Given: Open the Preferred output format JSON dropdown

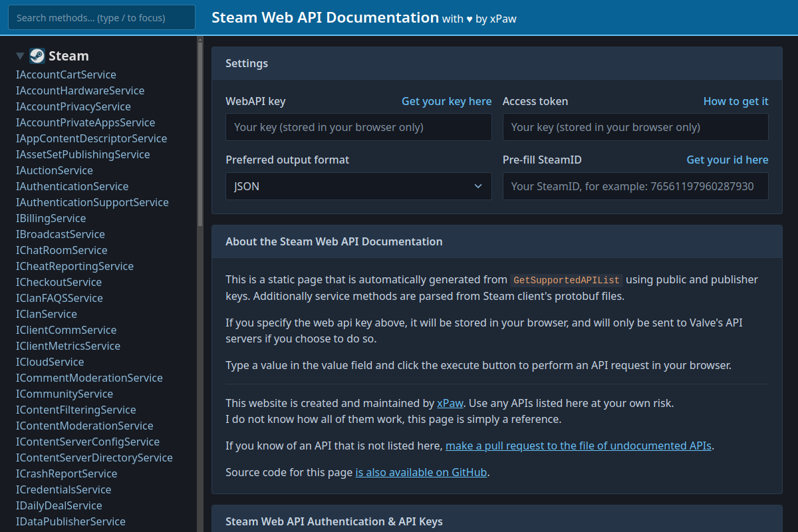Looking at the screenshot, I should [x=358, y=186].
